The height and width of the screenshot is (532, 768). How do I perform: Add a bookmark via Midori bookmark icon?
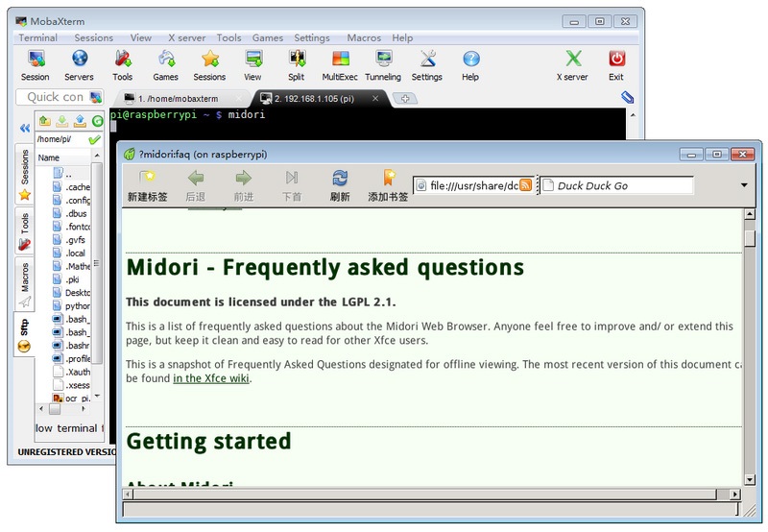pyautogui.click(x=388, y=186)
